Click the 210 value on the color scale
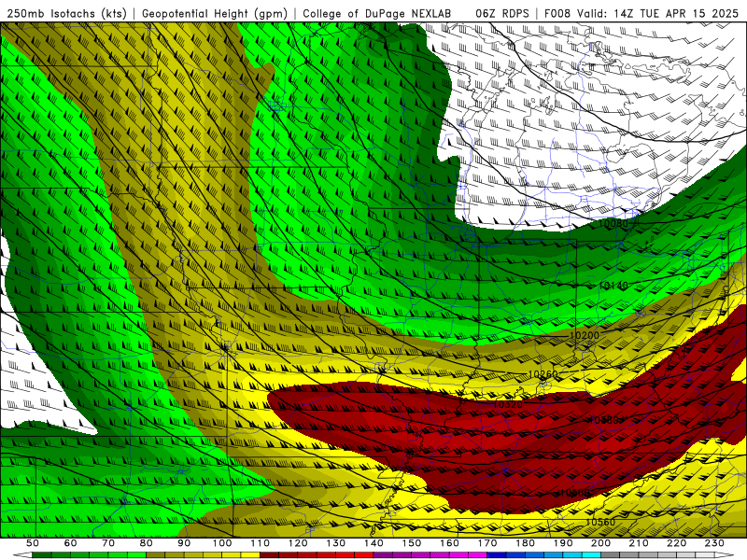747x560 pixels. (x=639, y=543)
